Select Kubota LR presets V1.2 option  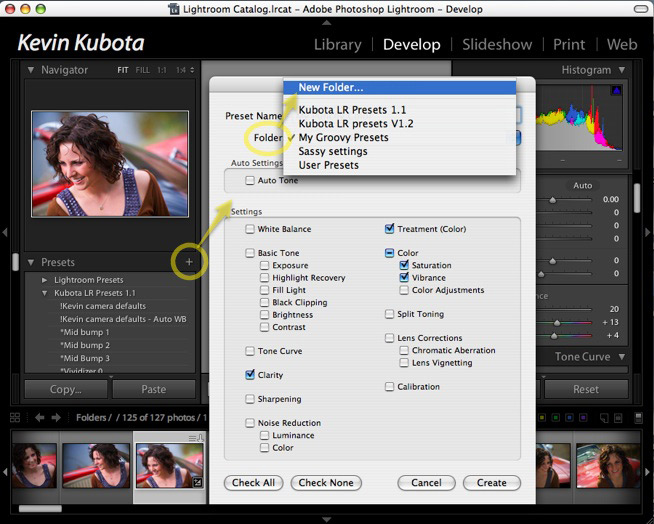[x=400, y=123]
